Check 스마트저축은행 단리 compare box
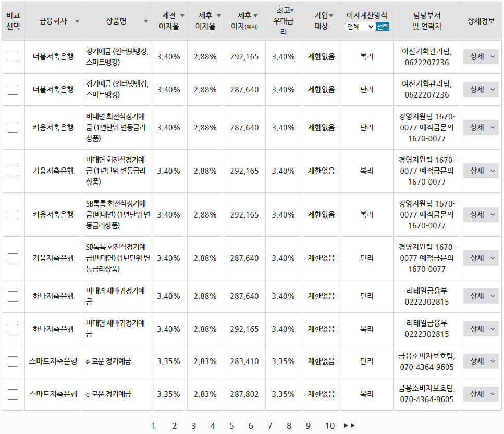 [13, 361]
